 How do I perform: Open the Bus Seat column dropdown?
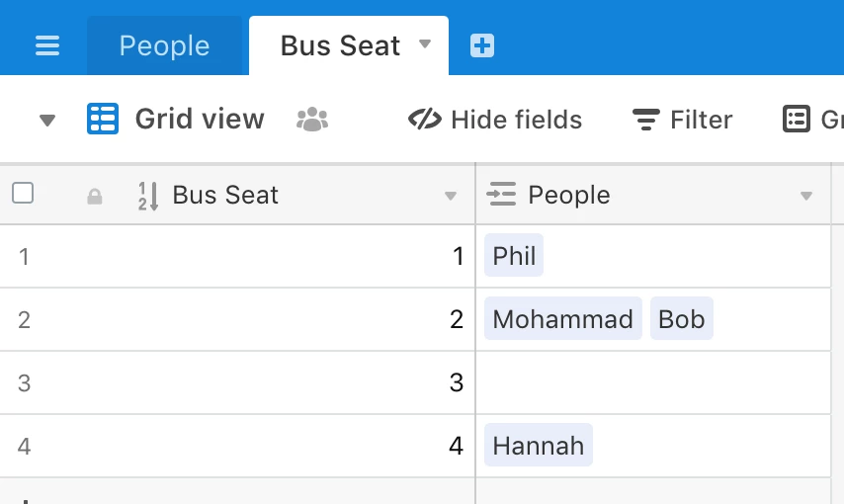451,196
